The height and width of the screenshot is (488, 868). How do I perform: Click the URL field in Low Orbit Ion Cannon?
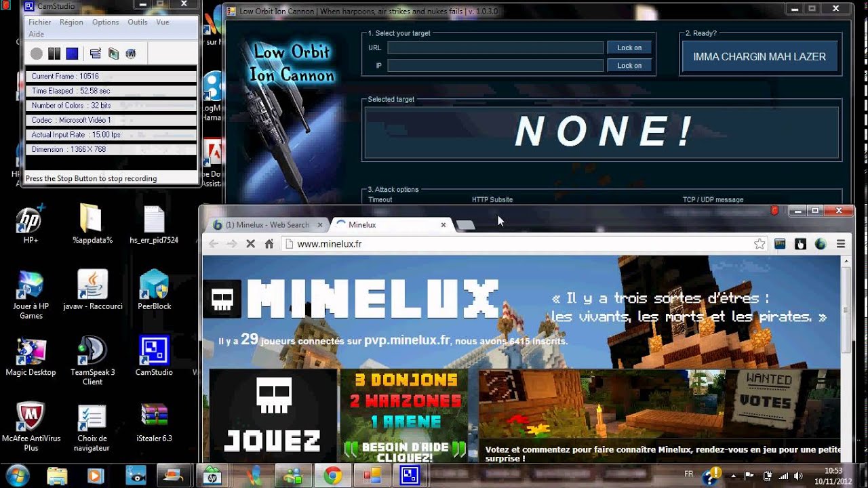[x=495, y=47]
